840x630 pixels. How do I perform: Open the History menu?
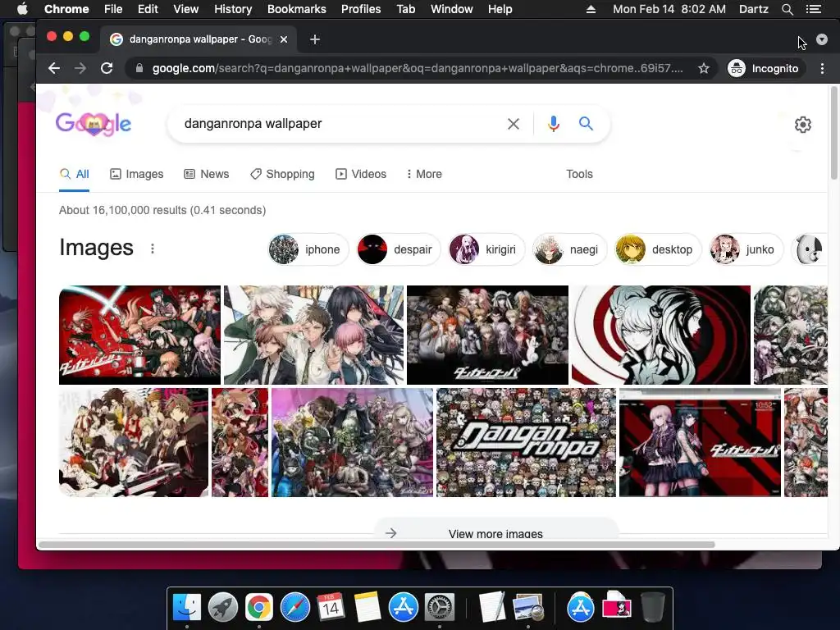point(232,9)
